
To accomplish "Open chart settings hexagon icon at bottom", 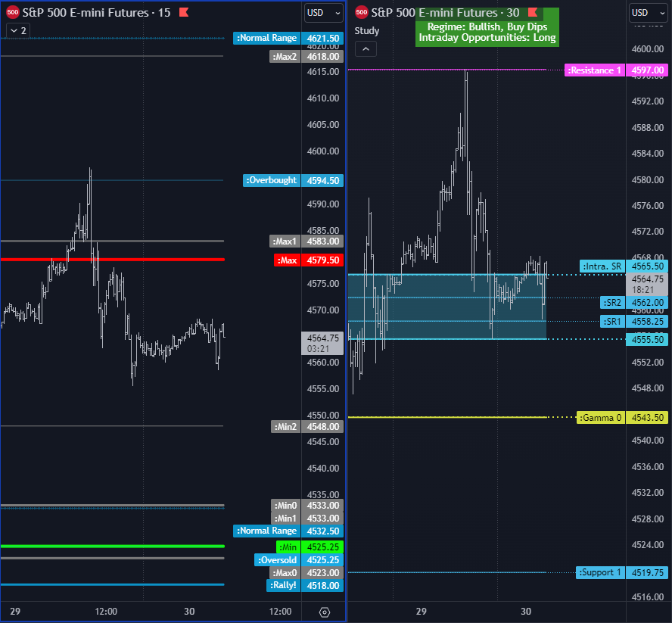I will pyautogui.click(x=325, y=612).
